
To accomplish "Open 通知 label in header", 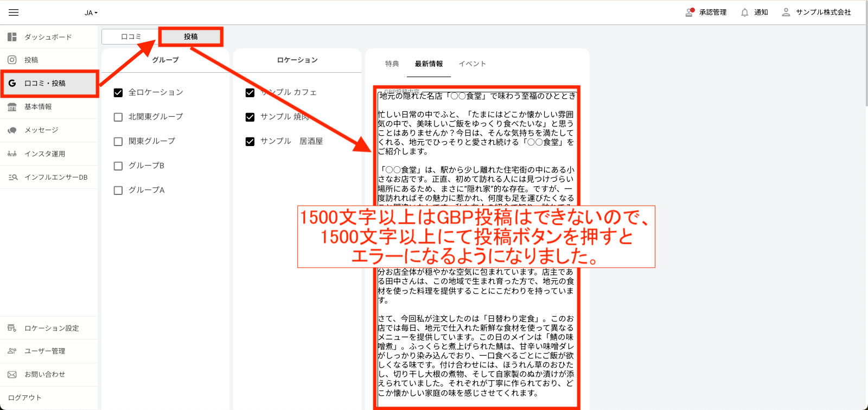I will pyautogui.click(x=761, y=12).
